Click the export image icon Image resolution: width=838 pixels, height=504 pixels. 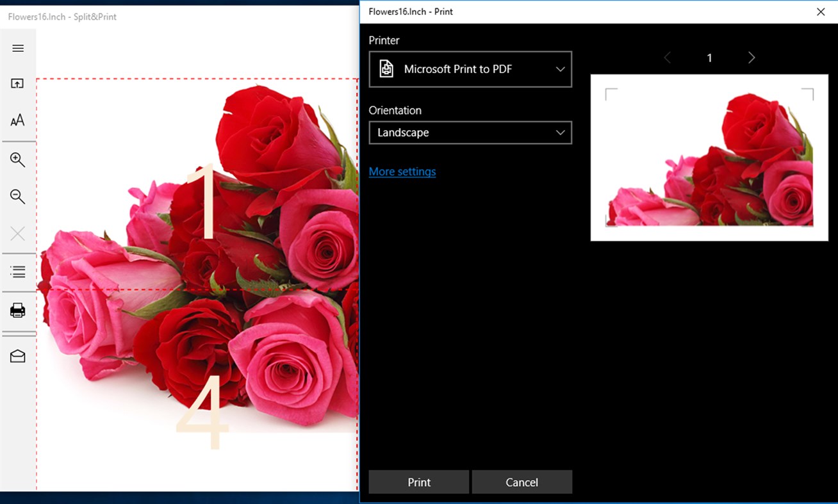click(x=18, y=83)
